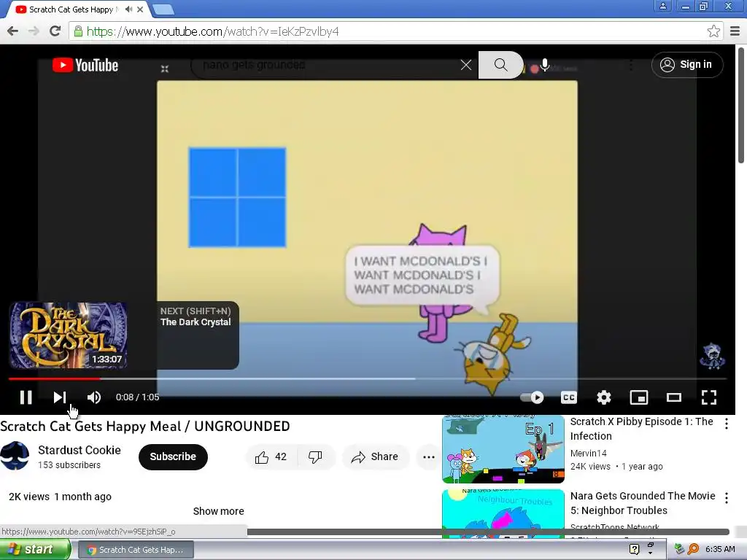The height and width of the screenshot is (560, 747).
Task: Click the search magnifier button
Action: click(x=500, y=65)
